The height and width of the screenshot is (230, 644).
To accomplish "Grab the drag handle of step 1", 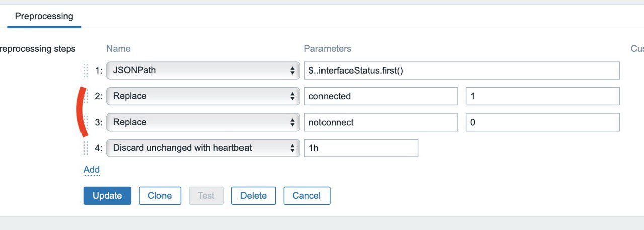I will (86, 71).
